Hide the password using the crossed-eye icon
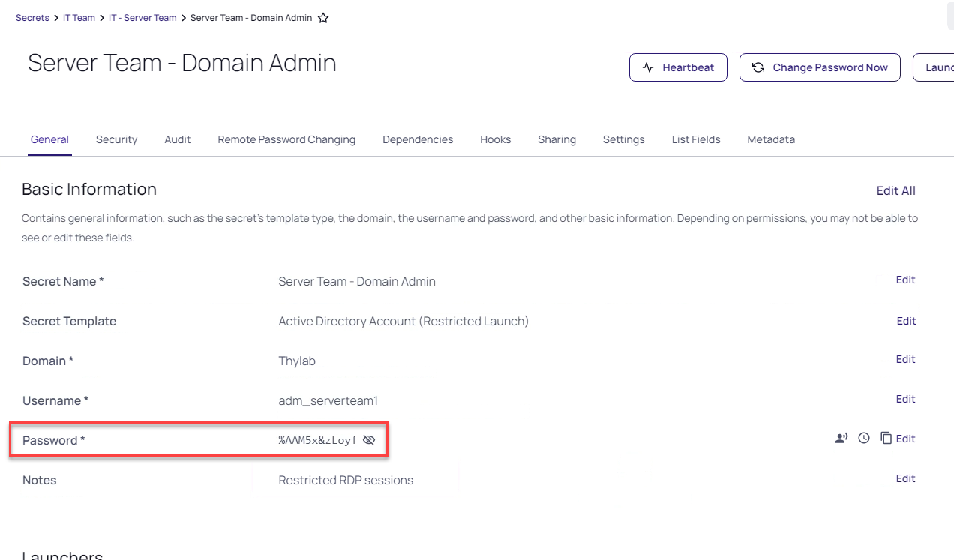This screenshot has width=954, height=560. pos(368,440)
